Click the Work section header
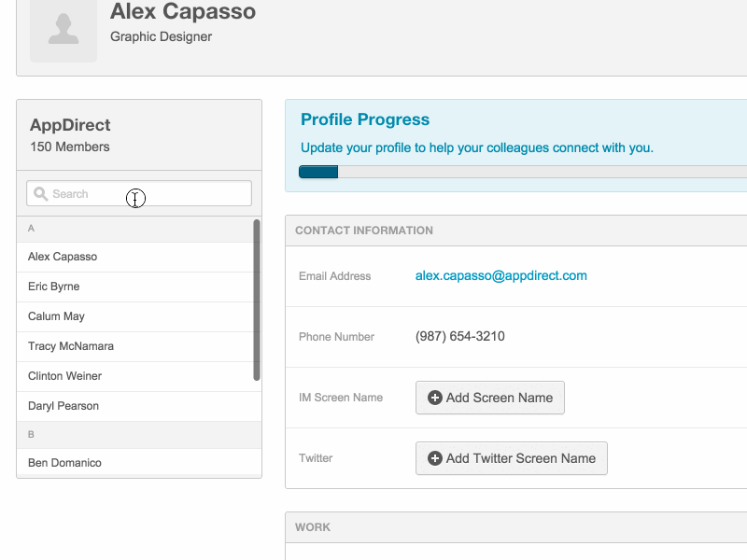The image size is (747, 560). pyautogui.click(x=313, y=527)
